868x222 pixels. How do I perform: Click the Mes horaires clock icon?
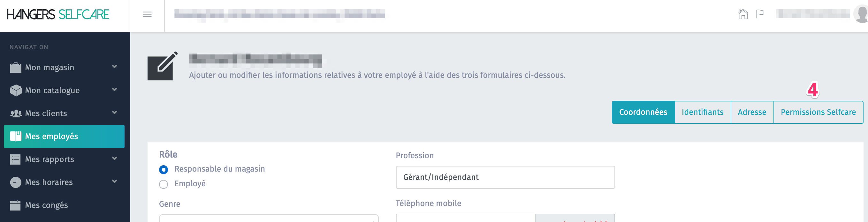pos(16,182)
